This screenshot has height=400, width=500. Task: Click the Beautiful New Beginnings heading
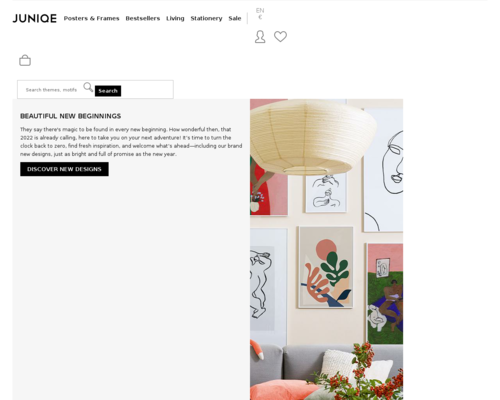point(71,116)
